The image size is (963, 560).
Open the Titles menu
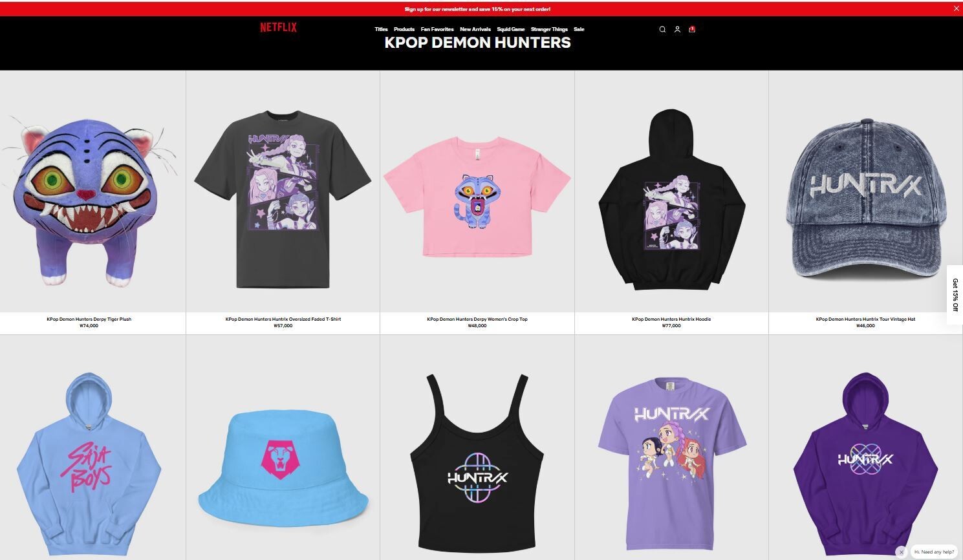(381, 29)
